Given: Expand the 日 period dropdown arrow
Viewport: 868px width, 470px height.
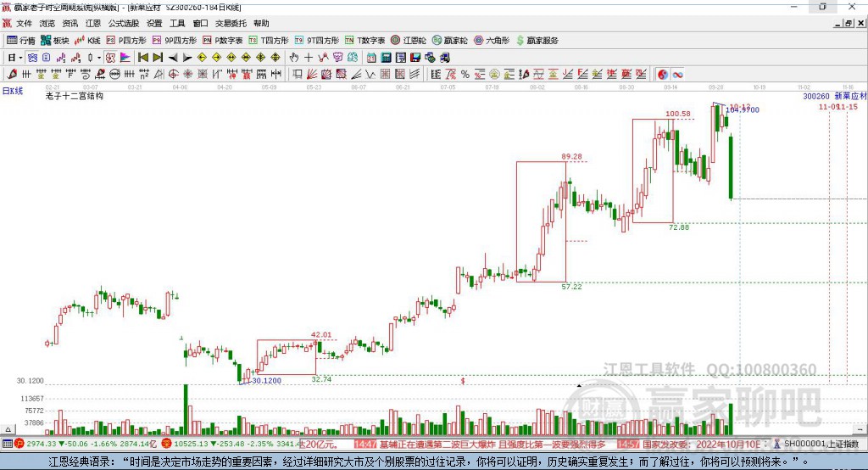Looking at the screenshot, I should pyautogui.click(x=20, y=58).
